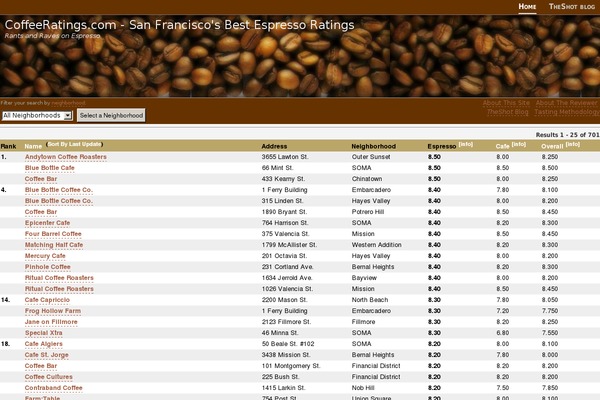Open Cafe Algiers listing

(43, 344)
